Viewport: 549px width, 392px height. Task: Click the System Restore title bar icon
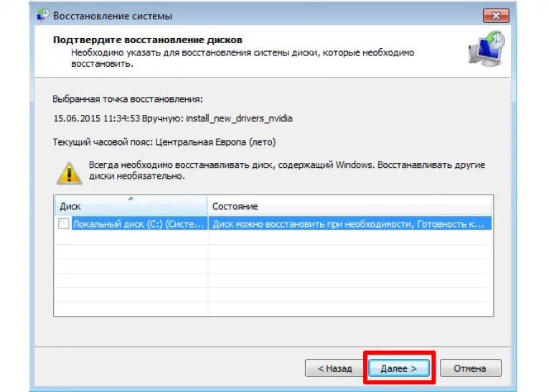tap(43, 15)
